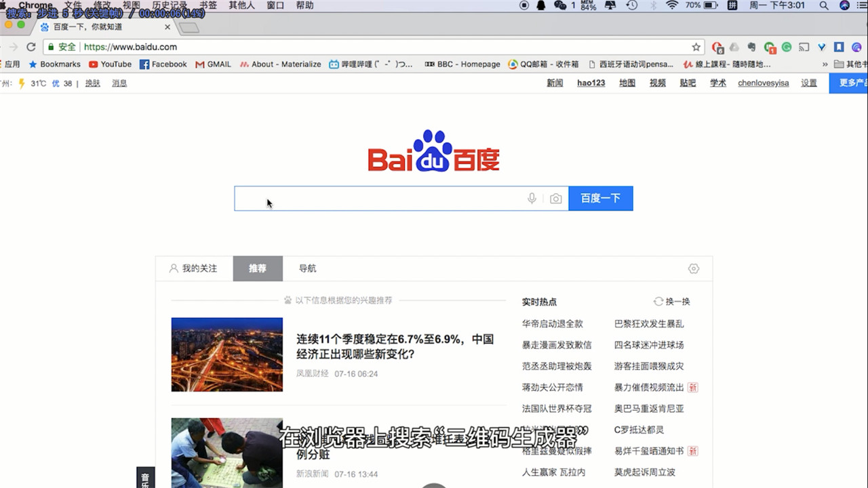Click the camera image search icon
This screenshot has height=488, width=868.
point(556,199)
